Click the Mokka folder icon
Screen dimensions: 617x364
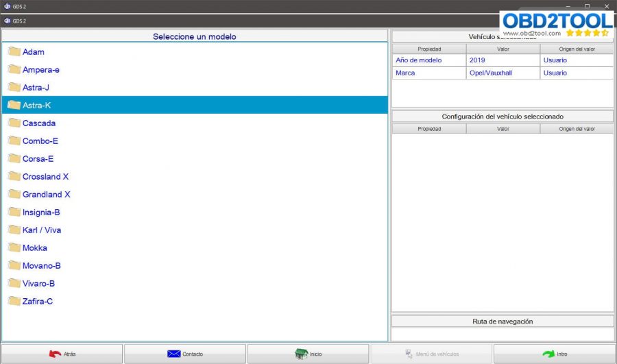14,247
